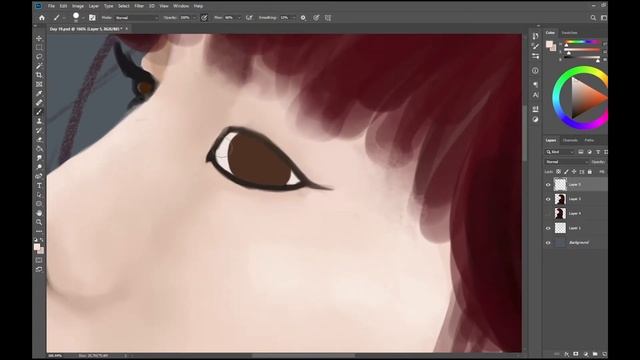Lock transparent pixels button
The width and height of the screenshot is (640, 360).
pyautogui.click(x=558, y=172)
